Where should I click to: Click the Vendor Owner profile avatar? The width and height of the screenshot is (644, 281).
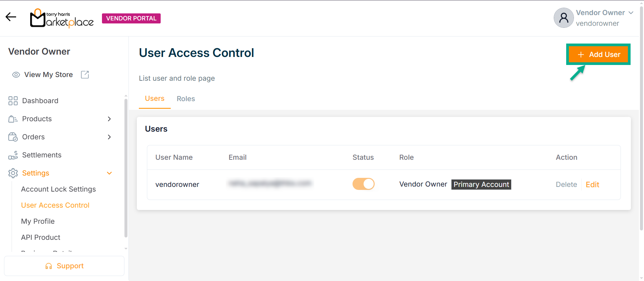pyautogui.click(x=563, y=18)
